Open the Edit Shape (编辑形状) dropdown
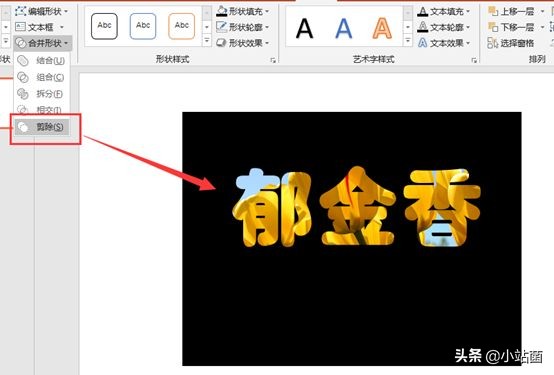The height and width of the screenshot is (375, 554). pyautogui.click(x=42, y=11)
